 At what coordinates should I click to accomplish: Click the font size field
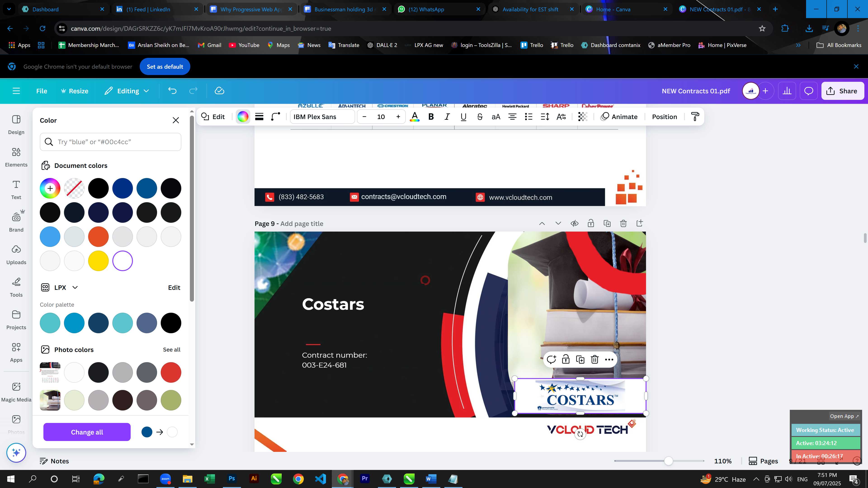(381, 117)
